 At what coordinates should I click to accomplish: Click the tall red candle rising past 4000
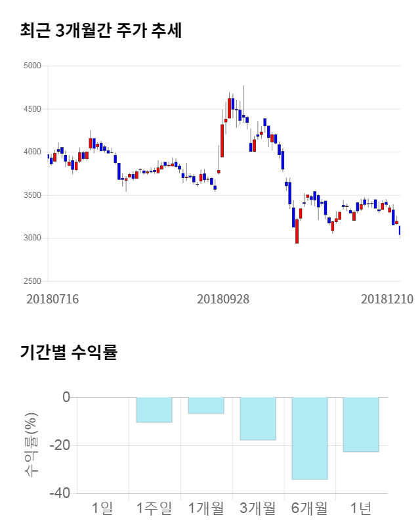[x=222, y=141]
